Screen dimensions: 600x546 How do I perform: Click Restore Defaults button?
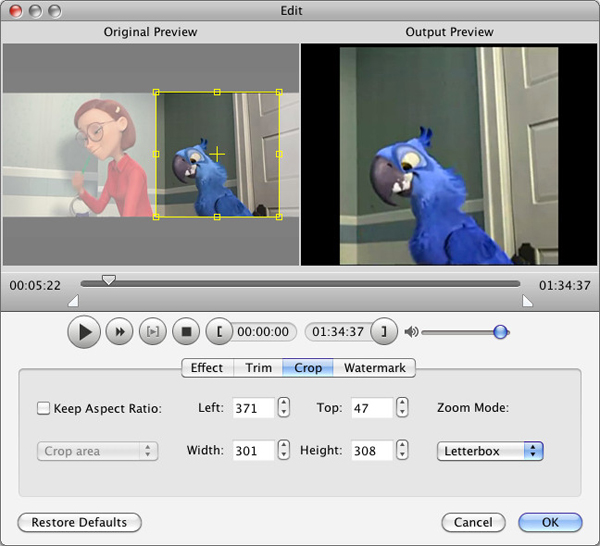coord(79,522)
